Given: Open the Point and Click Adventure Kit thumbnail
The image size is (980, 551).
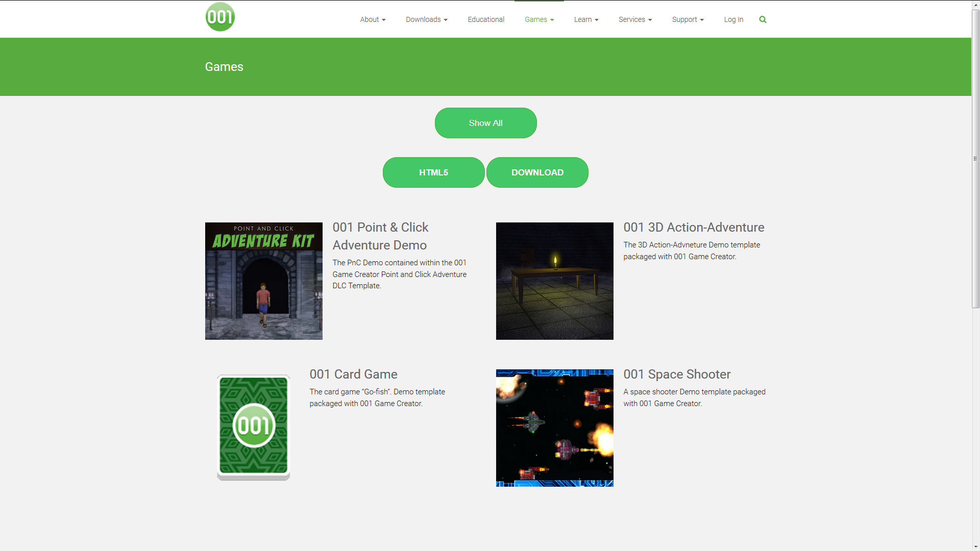Looking at the screenshot, I should 264,281.
